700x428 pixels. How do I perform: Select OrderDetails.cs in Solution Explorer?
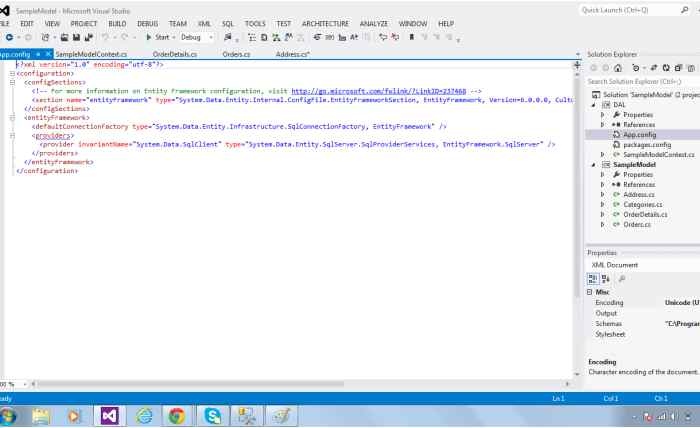click(x=645, y=215)
